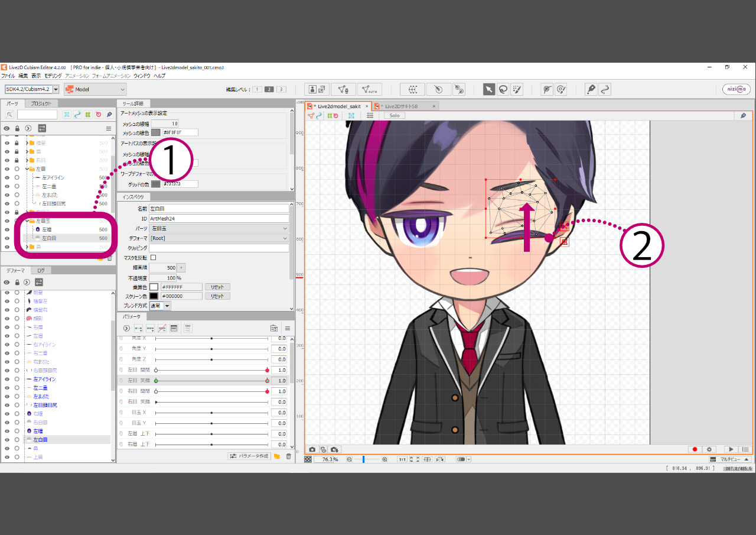The height and width of the screenshot is (535, 756).
Task: Hide the 左アイライン part via eye icon
Action: pos(7,177)
